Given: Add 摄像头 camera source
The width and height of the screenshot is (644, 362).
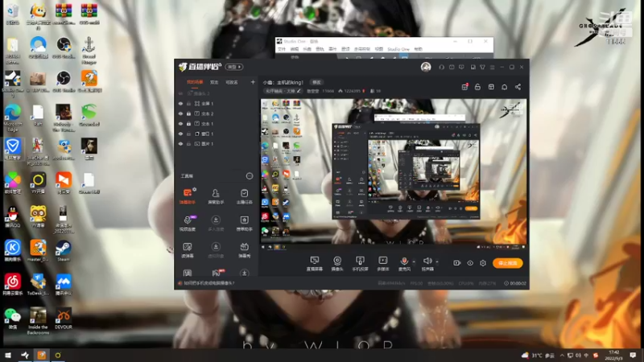Looking at the screenshot, I should pos(337,264).
